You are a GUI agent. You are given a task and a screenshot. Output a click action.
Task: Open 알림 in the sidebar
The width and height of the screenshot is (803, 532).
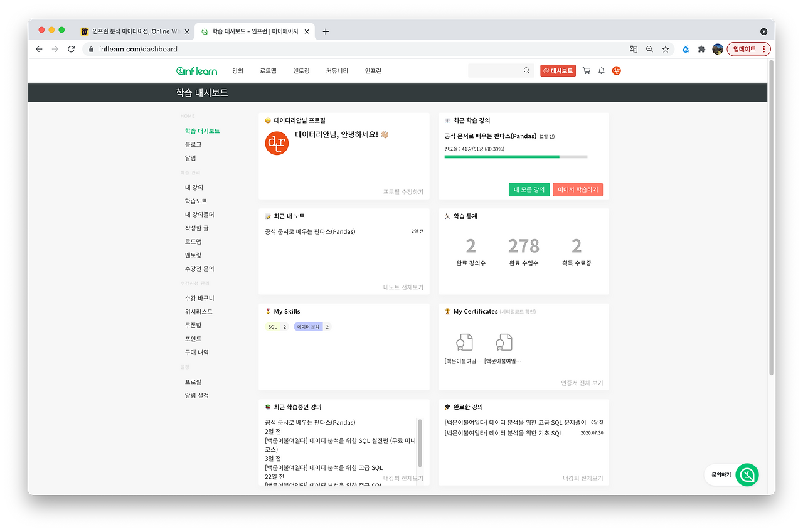pos(191,158)
